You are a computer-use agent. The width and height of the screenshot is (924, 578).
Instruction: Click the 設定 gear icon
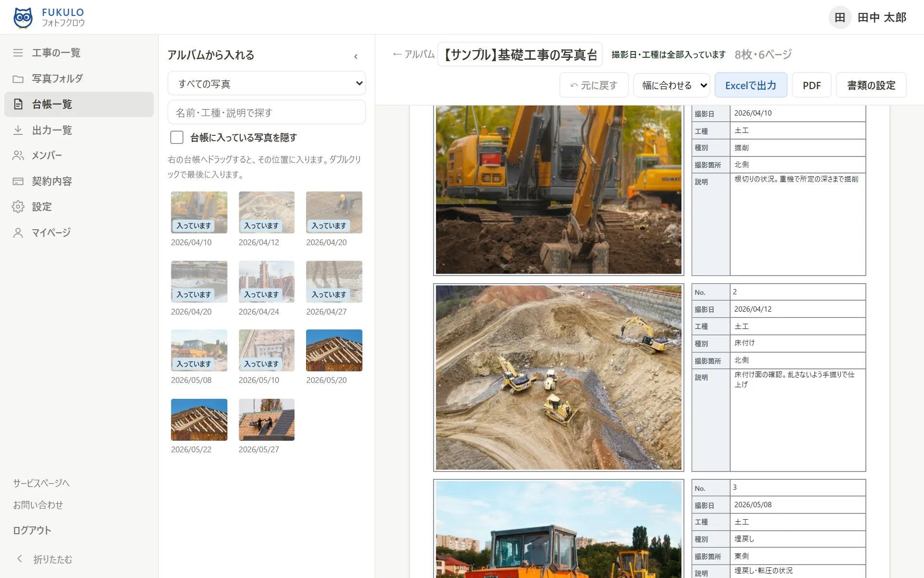point(18,207)
